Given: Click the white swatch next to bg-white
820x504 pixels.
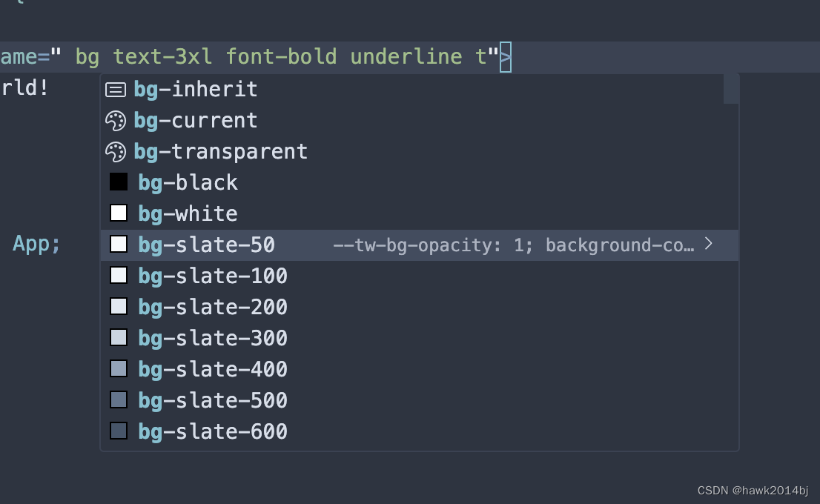Looking at the screenshot, I should point(119,213).
